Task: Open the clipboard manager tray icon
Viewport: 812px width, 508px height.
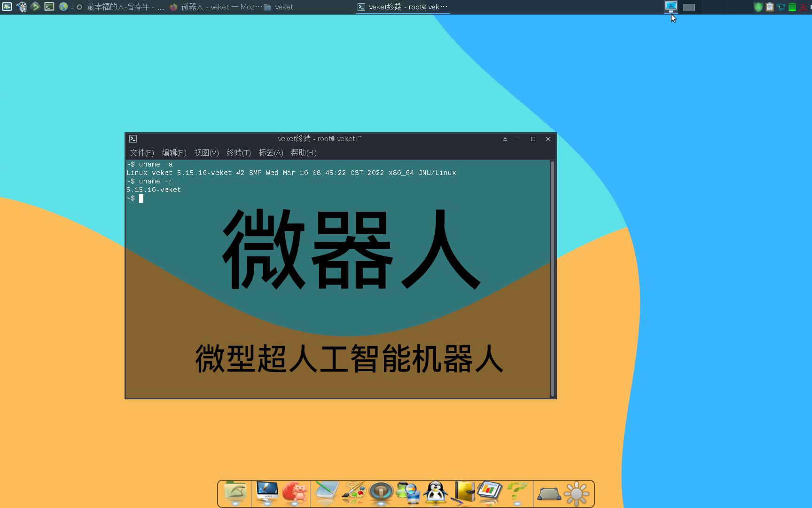Action: pos(769,7)
